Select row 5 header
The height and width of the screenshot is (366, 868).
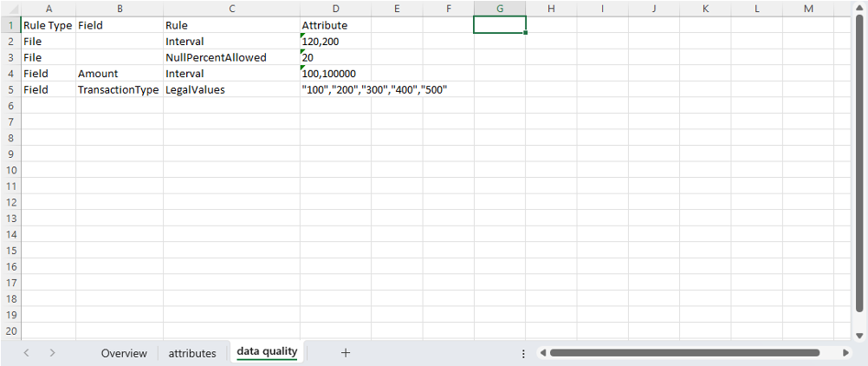10,89
